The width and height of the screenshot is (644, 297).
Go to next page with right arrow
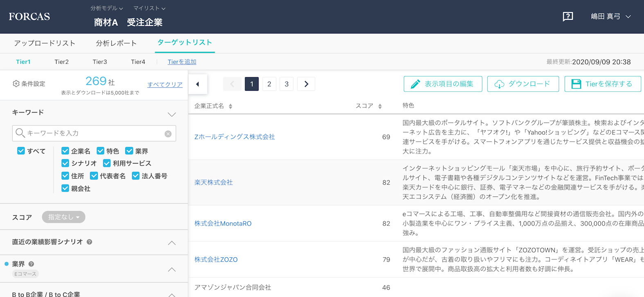click(306, 84)
